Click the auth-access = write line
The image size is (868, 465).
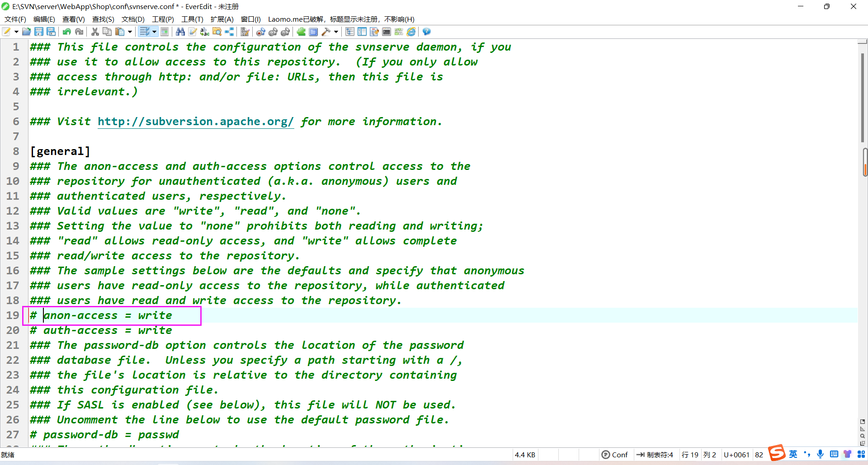click(101, 330)
